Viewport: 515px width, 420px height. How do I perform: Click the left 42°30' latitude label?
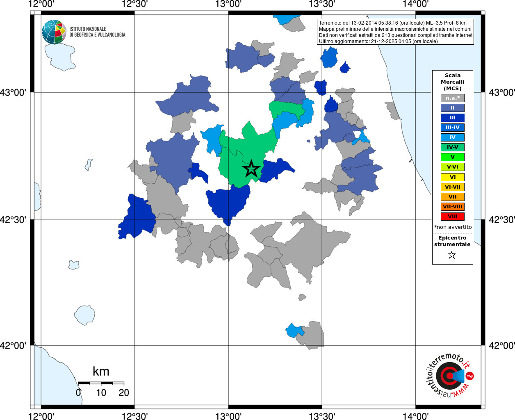(x=13, y=219)
